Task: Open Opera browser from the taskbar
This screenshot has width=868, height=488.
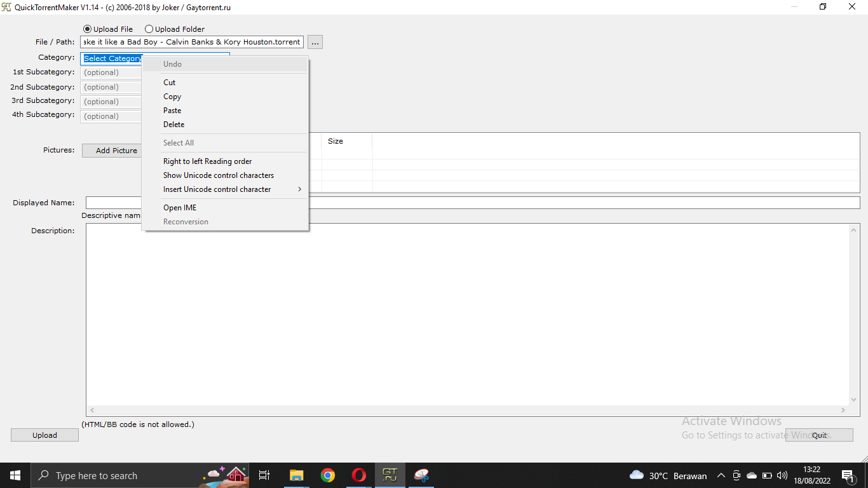Action: (359, 475)
